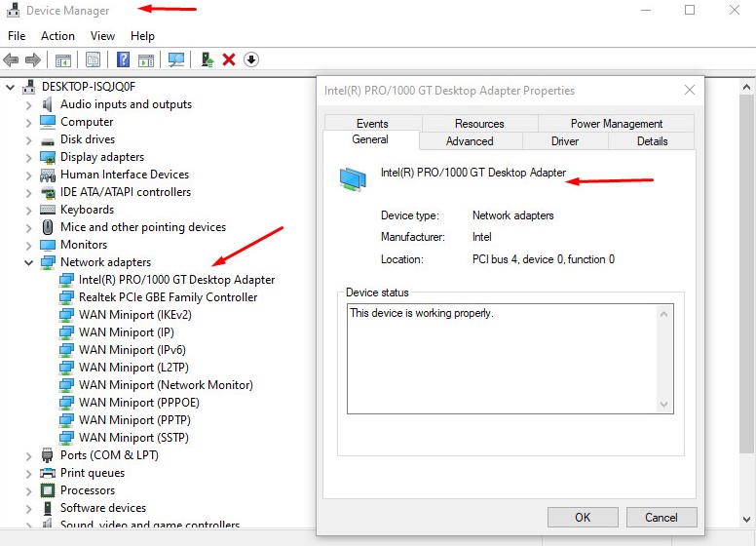Collapse the Network adapters category

point(27,262)
